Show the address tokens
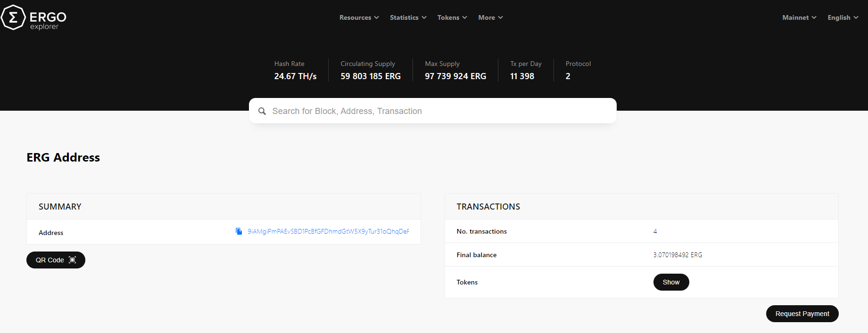The height and width of the screenshot is (333, 868). (x=671, y=282)
